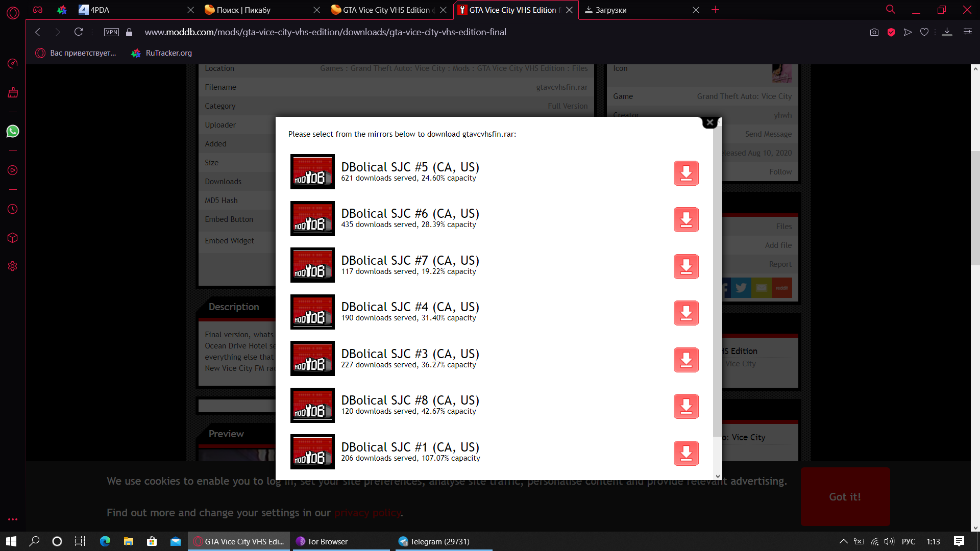Open WhatsApp from Opera sidebar
Image resolution: width=980 pixels, height=551 pixels.
pyautogui.click(x=13, y=132)
